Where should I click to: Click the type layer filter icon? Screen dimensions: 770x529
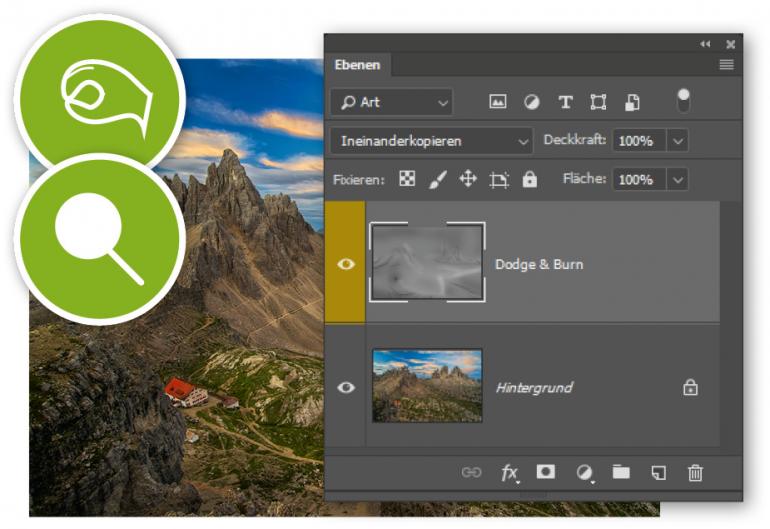click(x=565, y=102)
